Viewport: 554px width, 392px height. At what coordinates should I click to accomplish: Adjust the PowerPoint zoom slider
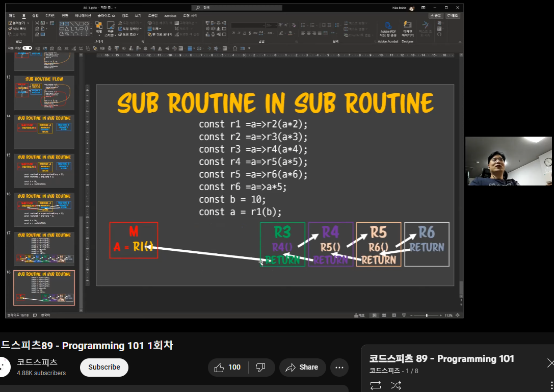point(426,316)
